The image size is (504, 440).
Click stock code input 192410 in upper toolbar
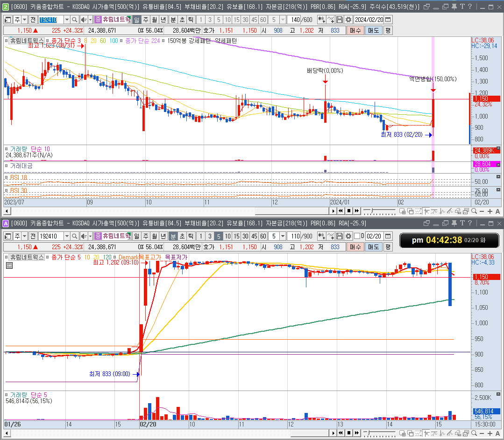(51, 20)
